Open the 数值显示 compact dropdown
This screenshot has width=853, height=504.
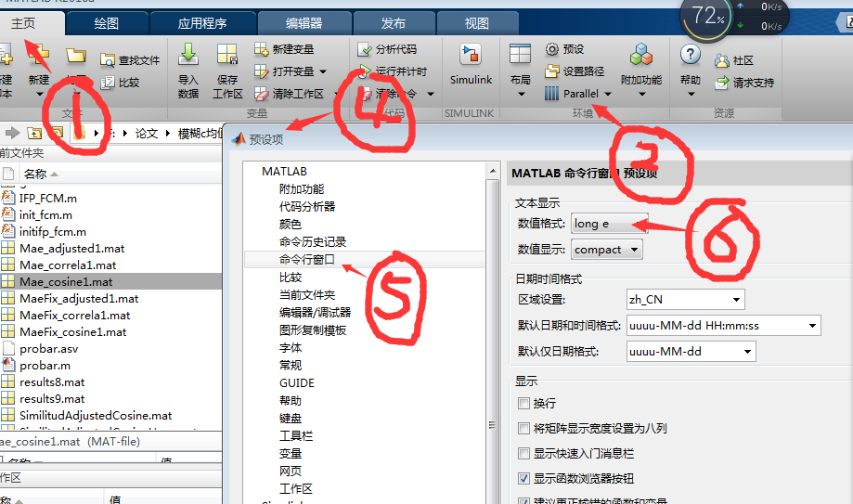(607, 250)
